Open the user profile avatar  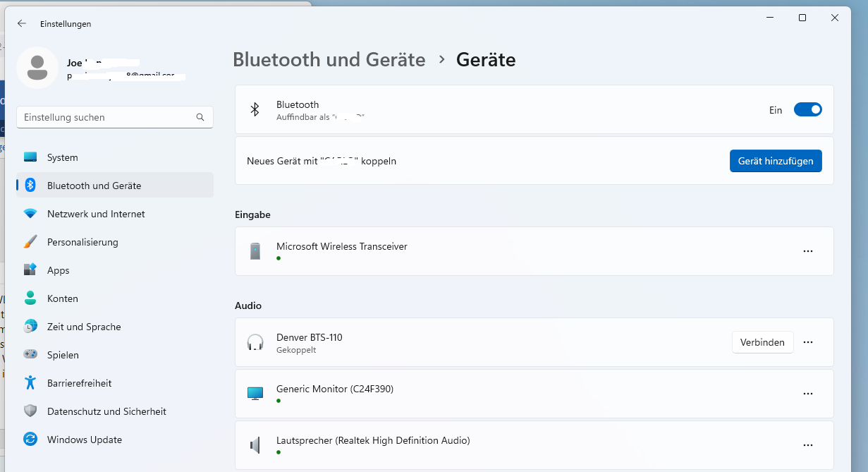tap(37, 68)
